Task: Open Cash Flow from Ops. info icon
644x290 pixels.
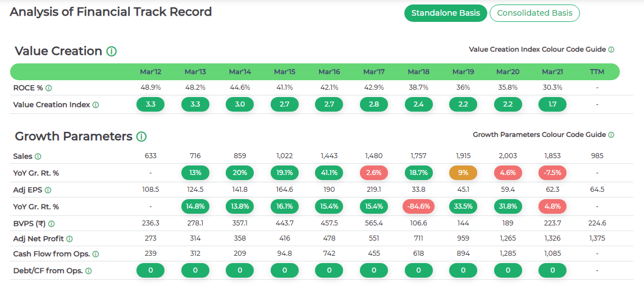Action: 95,255
